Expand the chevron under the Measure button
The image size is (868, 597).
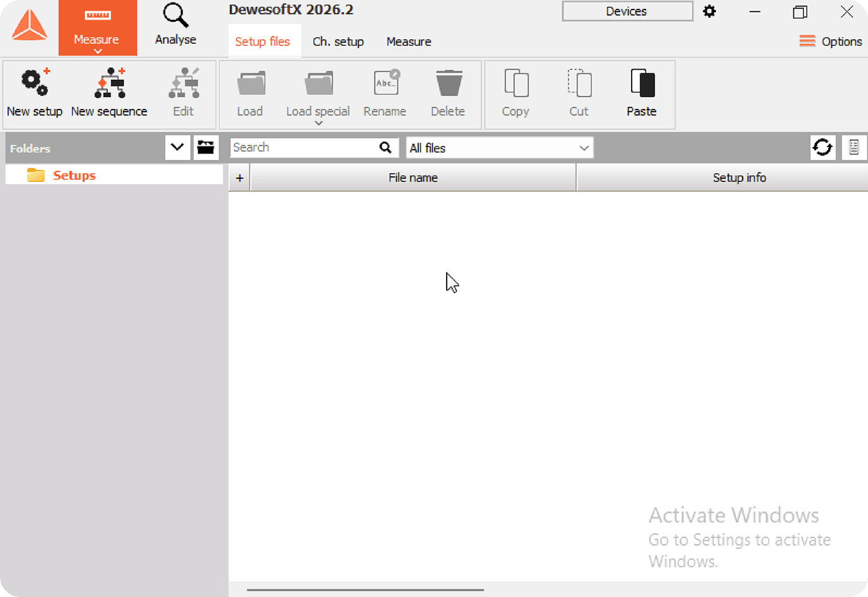pyautogui.click(x=98, y=51)
